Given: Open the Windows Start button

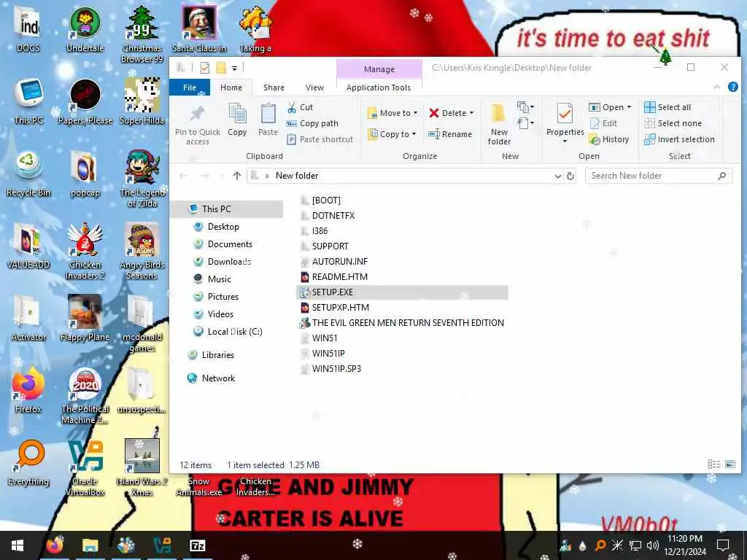Looking at the screenshot, I should [x=18, y=545].
